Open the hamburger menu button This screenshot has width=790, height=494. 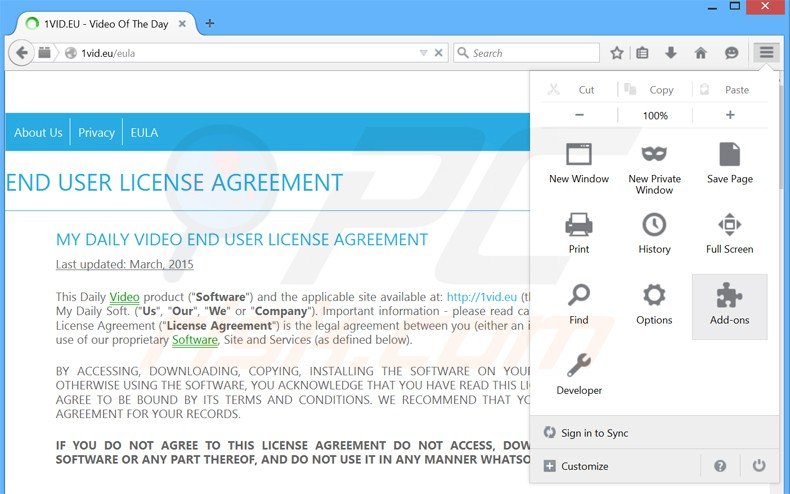(x=766, y=52)
